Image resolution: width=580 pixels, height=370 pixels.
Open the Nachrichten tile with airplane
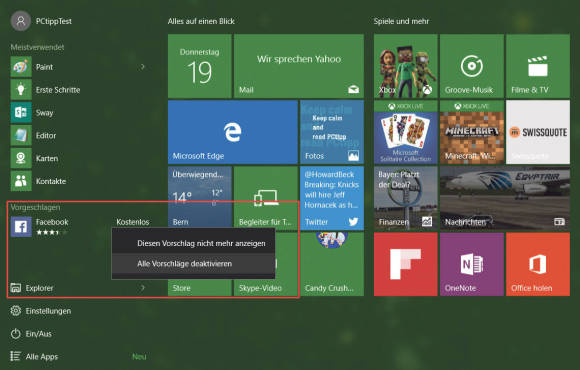click(505, 198)
